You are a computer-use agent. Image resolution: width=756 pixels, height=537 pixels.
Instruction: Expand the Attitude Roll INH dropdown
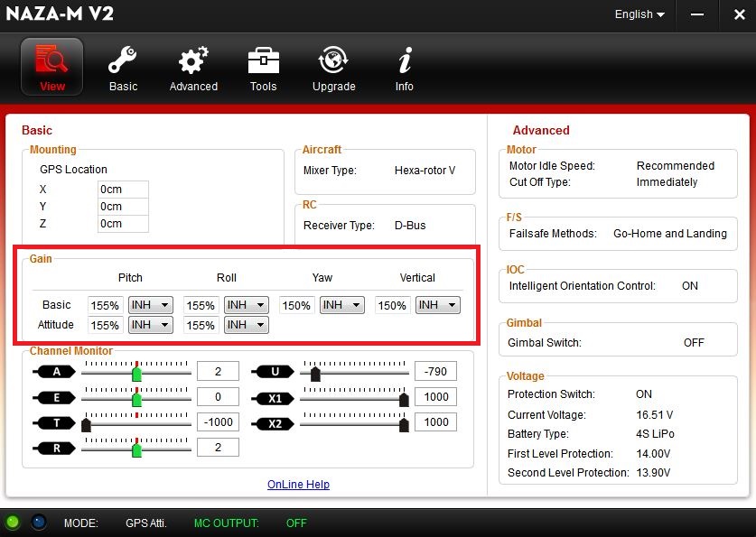[x=247, y=325]
